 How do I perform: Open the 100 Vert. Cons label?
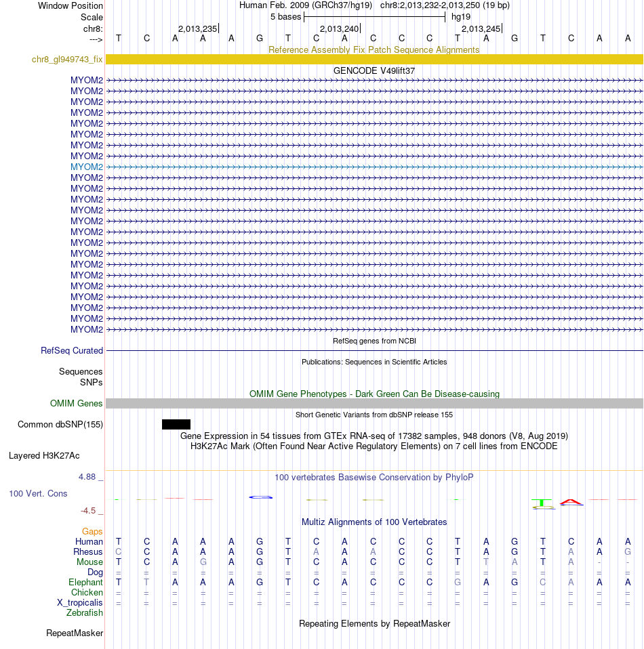38,493
